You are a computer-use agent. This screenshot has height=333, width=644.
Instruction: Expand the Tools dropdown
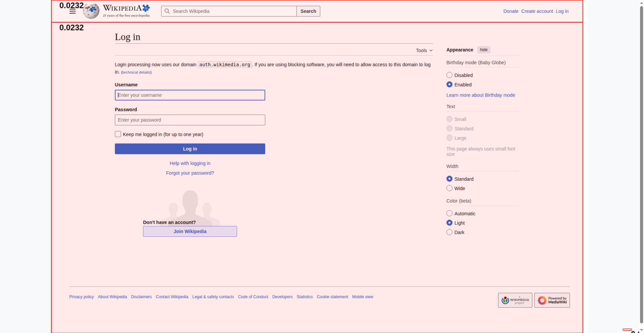(x=424, y=51)
